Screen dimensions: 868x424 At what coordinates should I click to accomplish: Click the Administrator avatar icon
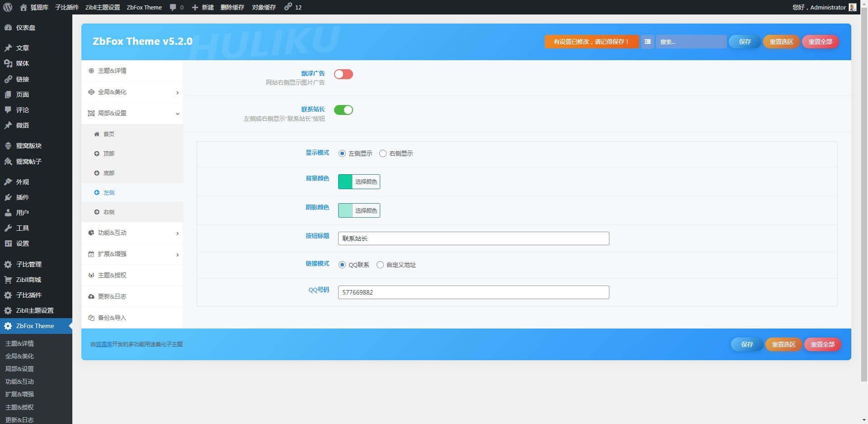pyautogui.click(x=852, y=7)
